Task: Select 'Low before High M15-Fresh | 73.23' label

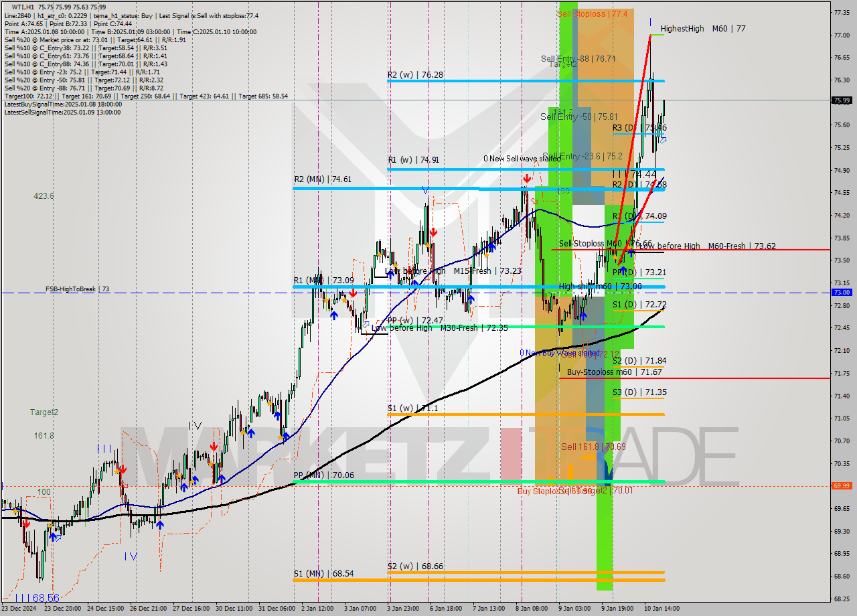Action: [x=453, y=271]
